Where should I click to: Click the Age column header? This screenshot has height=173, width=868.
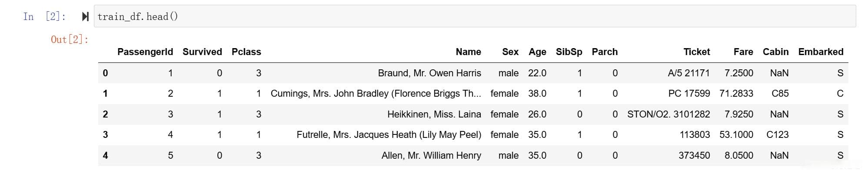(x=537, y=52)
